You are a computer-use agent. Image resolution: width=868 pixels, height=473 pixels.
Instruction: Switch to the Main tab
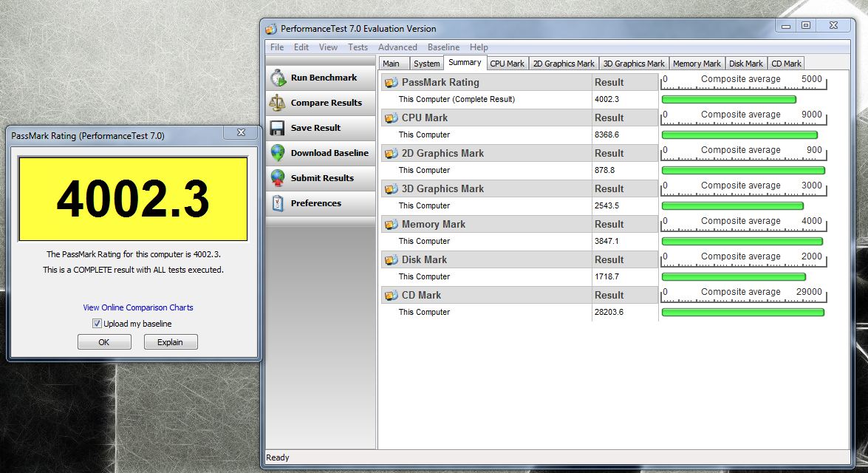[394, 64]
